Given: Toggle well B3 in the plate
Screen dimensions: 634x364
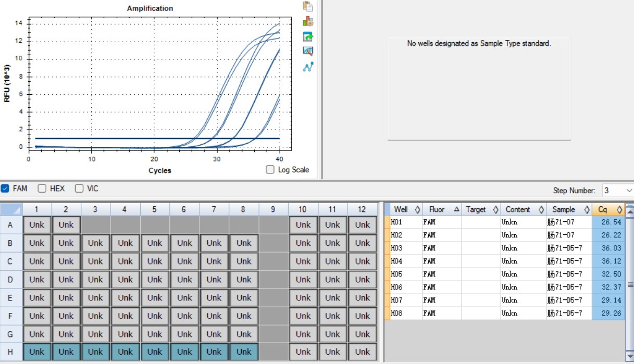Looking at the screenshot, I should 96,243.
